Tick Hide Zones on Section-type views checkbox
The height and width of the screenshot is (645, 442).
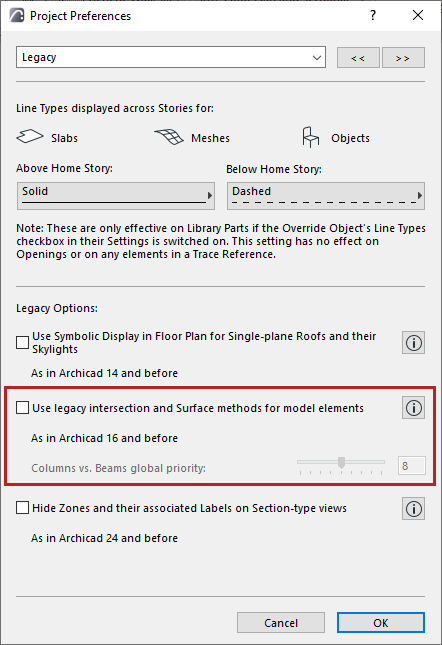click(22, 508)
